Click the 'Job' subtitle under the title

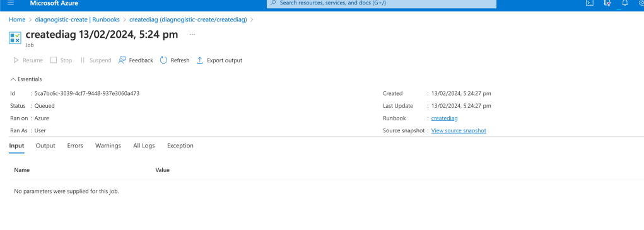pos(30,45)
